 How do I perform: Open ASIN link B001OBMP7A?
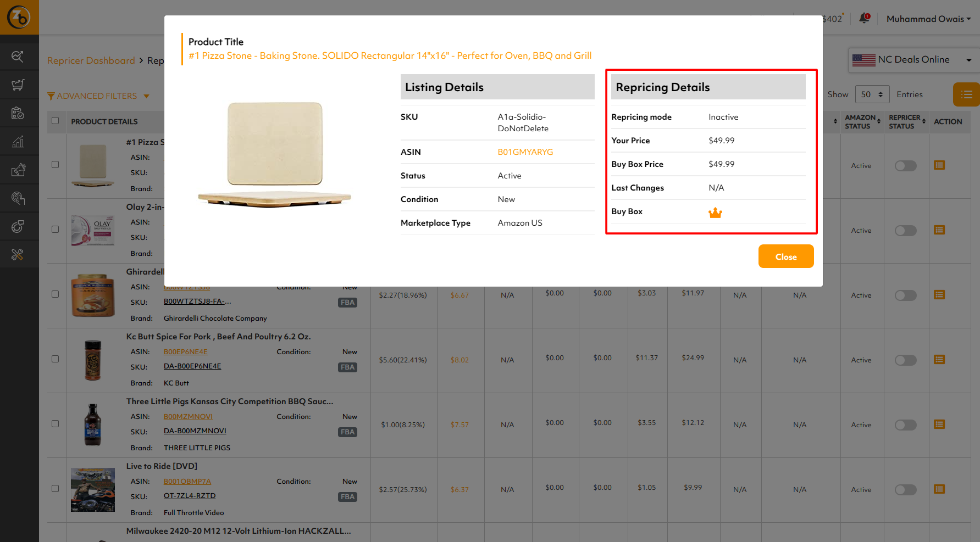[x=187, y=482]
